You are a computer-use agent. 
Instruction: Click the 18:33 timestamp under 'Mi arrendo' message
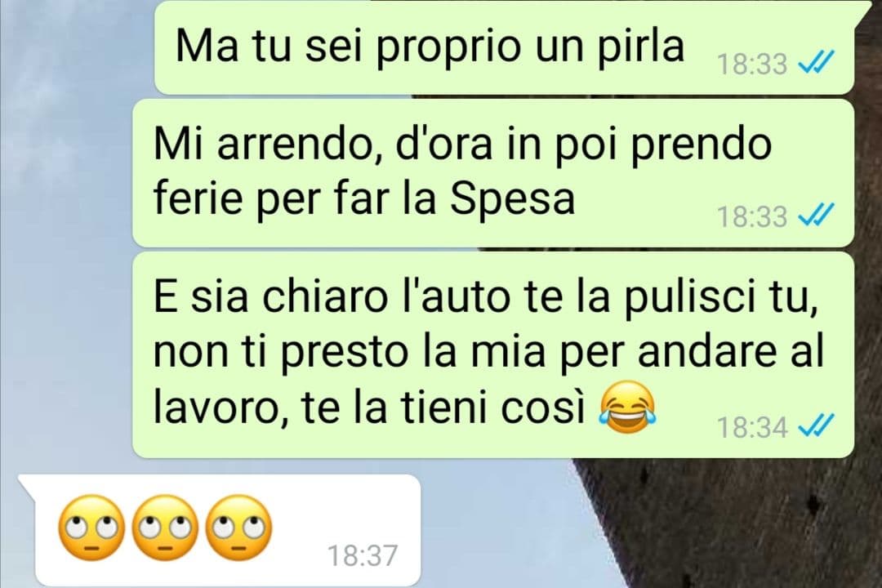(753, 216)
